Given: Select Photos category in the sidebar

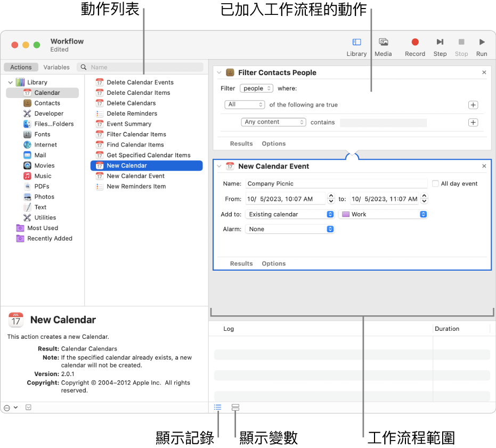Looking at the screenshot, I should click(x=39, y=197).
